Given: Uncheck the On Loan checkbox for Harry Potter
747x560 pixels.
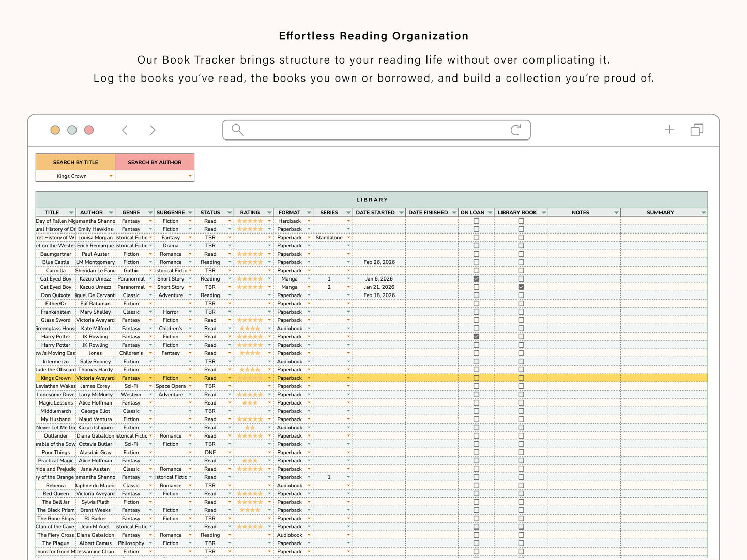Looking at the screenshot, I should (476, 336).
